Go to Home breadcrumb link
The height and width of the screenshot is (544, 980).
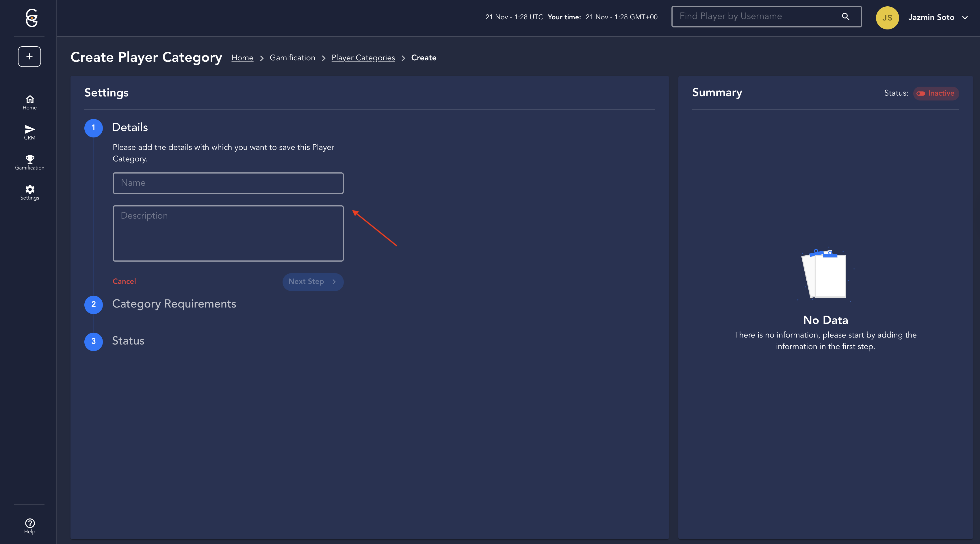coord(242,58)
